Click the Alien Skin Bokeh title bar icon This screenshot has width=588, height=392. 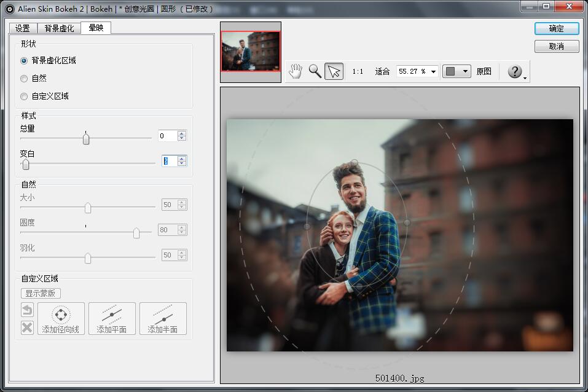tap(10, 8)
